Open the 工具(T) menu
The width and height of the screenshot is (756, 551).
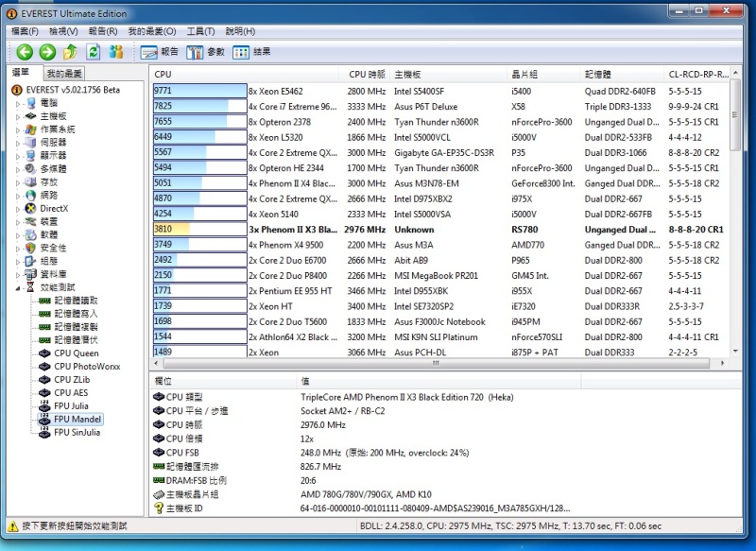pyautogui.click(x=200, y=31)
